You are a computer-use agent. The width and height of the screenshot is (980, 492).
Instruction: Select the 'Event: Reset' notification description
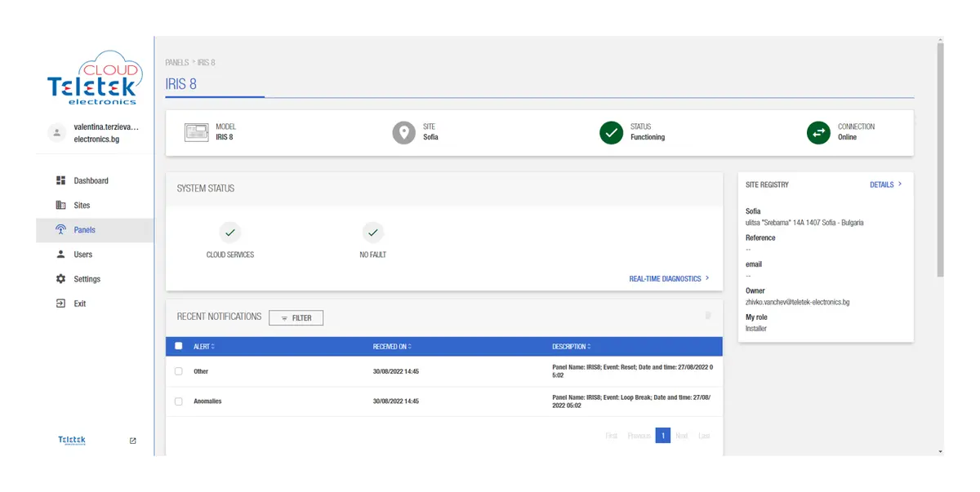[x=632, y=371]
